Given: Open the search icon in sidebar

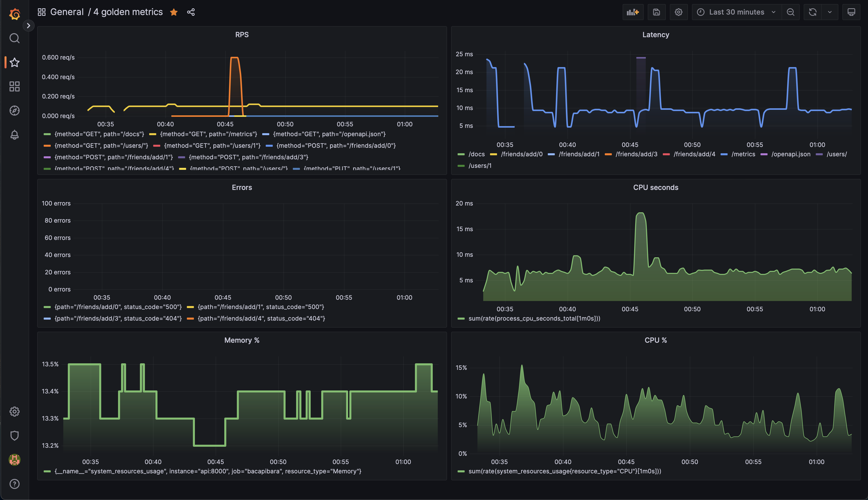Looking at the screenshot, I should click(x=14, y=38).
